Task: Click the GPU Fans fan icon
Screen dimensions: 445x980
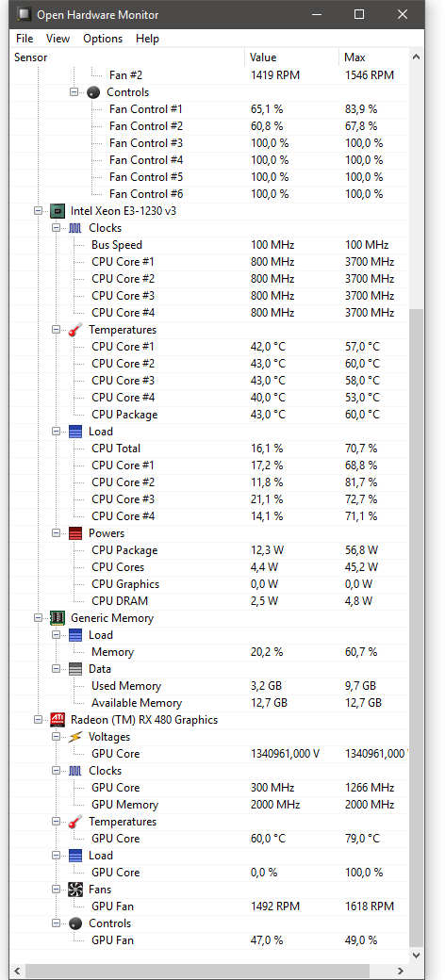Action: point(75,890)
